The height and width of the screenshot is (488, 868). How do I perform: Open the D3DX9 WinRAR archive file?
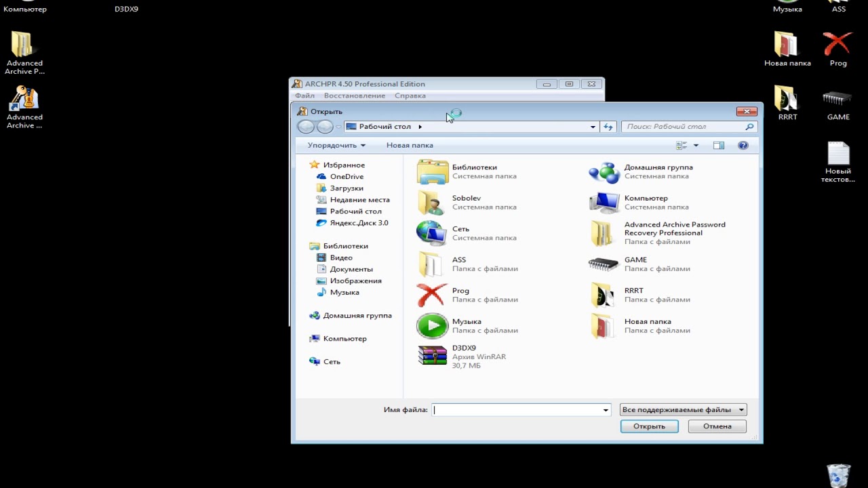(433, 356)
